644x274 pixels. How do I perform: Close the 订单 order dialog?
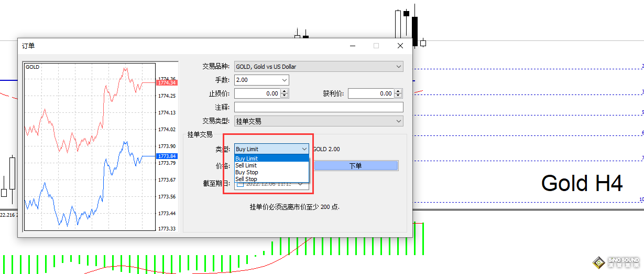coord(400,46)
